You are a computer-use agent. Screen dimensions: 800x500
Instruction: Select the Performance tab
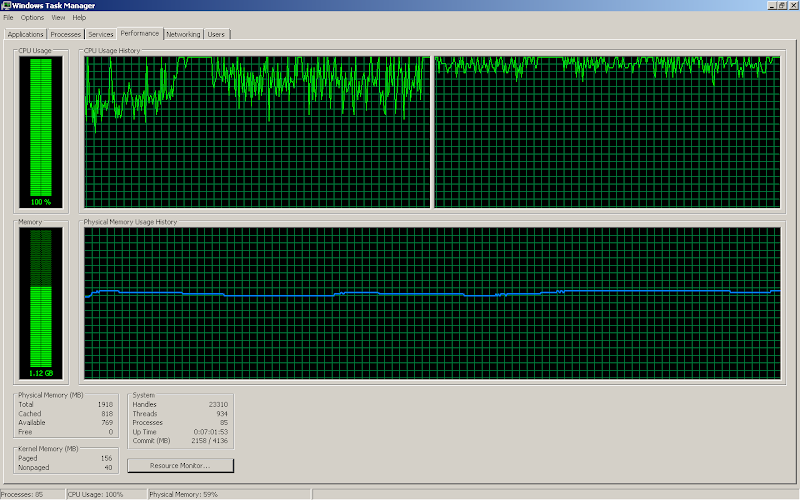pos(140,33)
